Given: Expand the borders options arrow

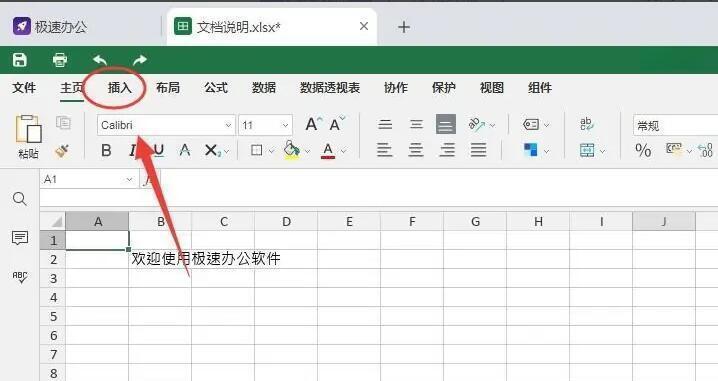Looking at the screenshot, I should [x=271, y=151].
